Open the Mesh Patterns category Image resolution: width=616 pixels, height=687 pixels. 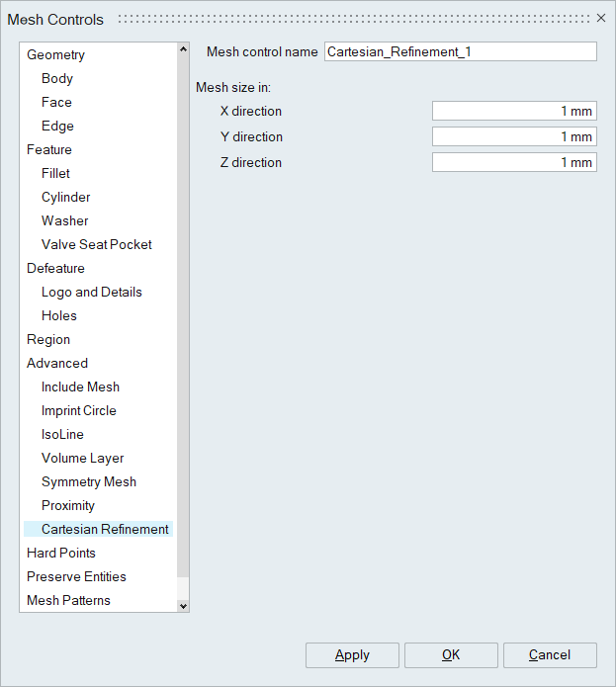pyautogui.click(x=68, y=600)
